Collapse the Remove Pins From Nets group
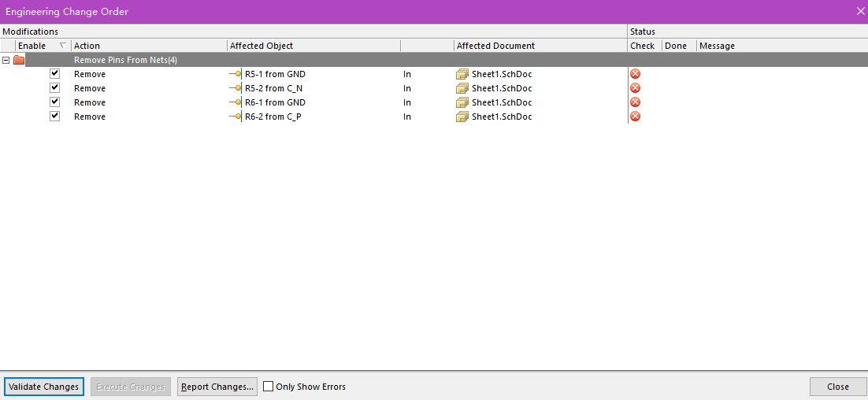The height and width of the screenshot is (400, 868). click(x=6, y=60)
